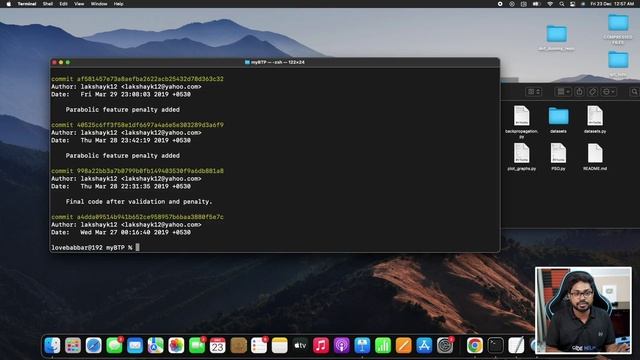Open System Preferences in dock

[445, 346]
